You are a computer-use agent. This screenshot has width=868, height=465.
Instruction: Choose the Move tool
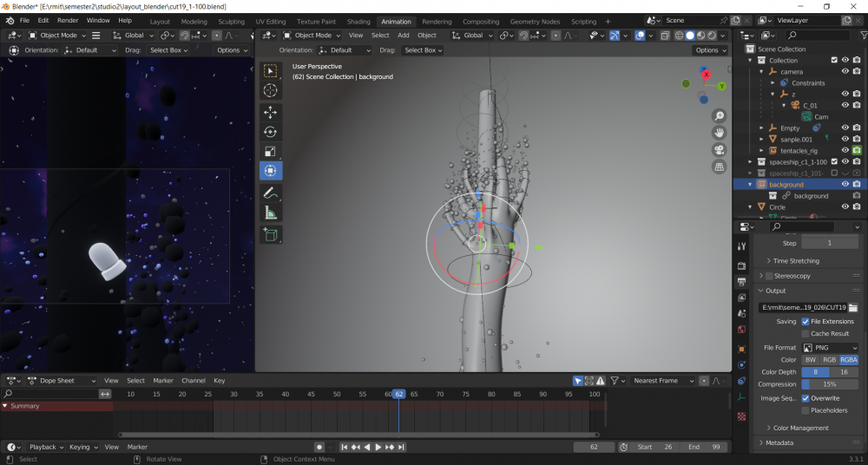pyautogui.click(x=271, y=112)
